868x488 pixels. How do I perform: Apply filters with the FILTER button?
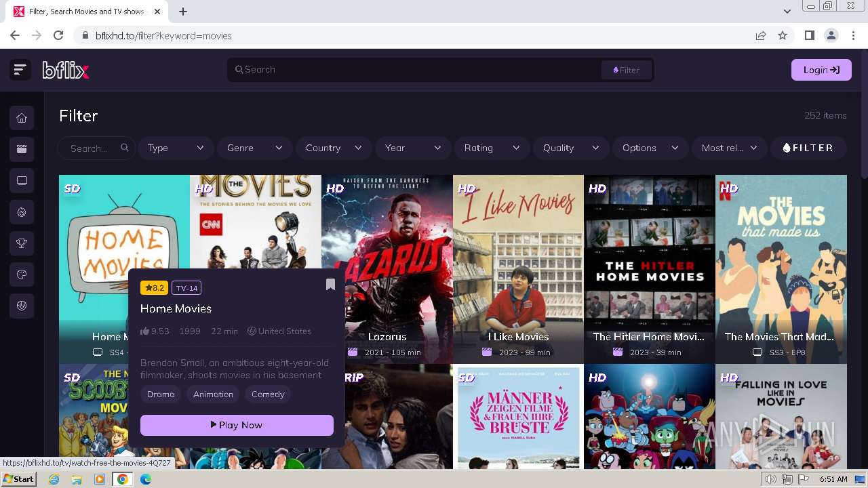coord(809,148)
